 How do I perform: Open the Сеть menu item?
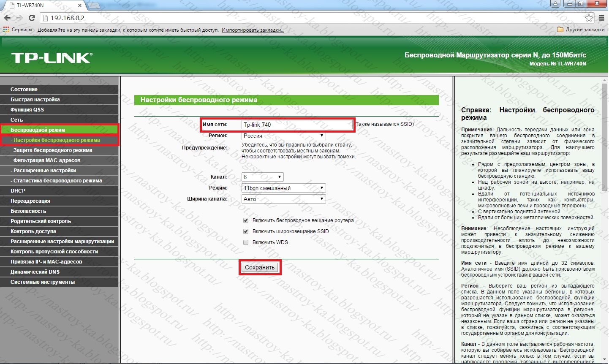pos(59,120)
